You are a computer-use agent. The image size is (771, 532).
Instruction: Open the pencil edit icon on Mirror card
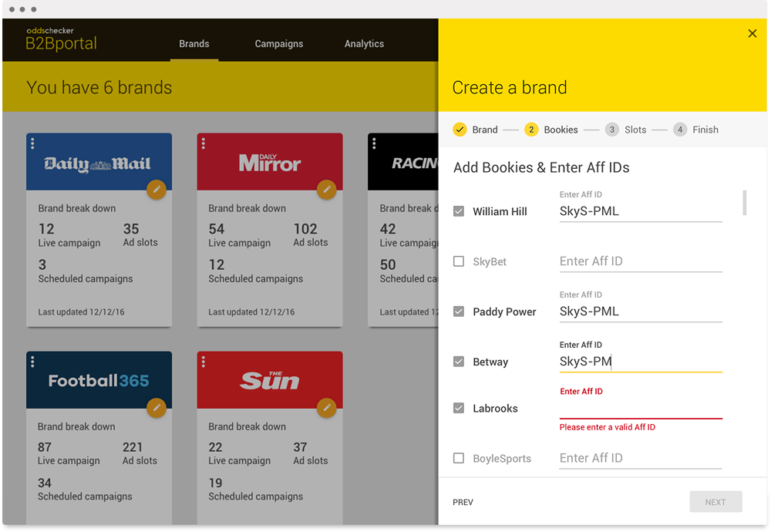click(327, 190)
